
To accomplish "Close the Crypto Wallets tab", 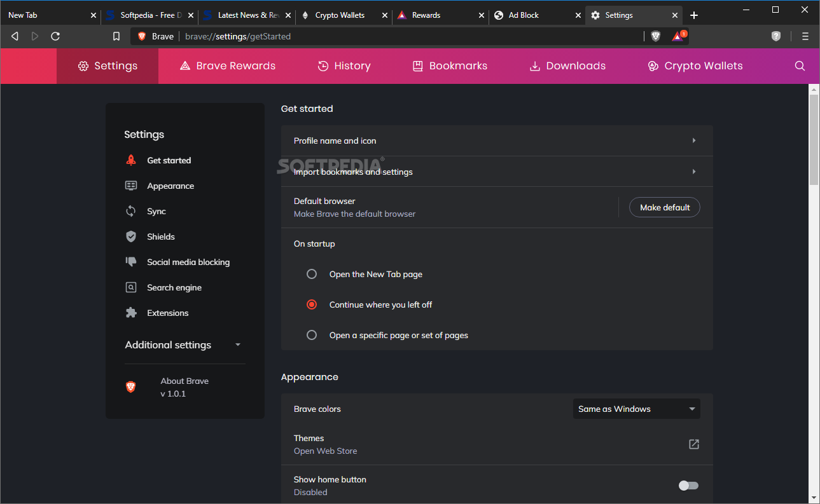I will click(x=384, y=15).
